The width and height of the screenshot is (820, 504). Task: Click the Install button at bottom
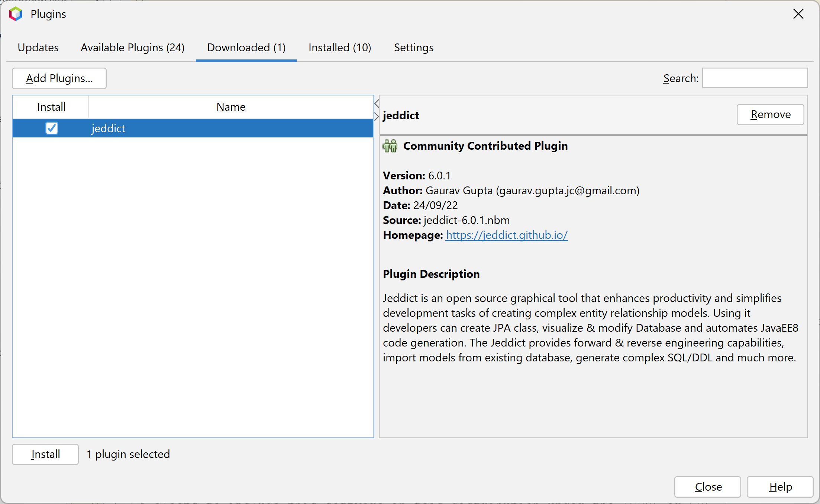tap(45, 454)
